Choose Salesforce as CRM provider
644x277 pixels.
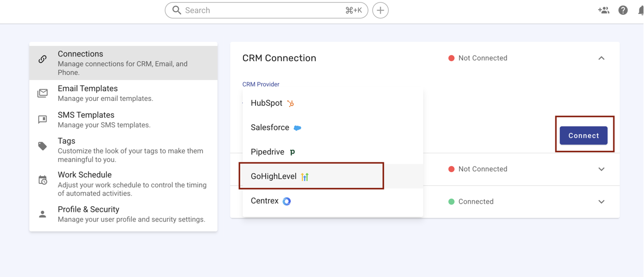pos(333,127)
